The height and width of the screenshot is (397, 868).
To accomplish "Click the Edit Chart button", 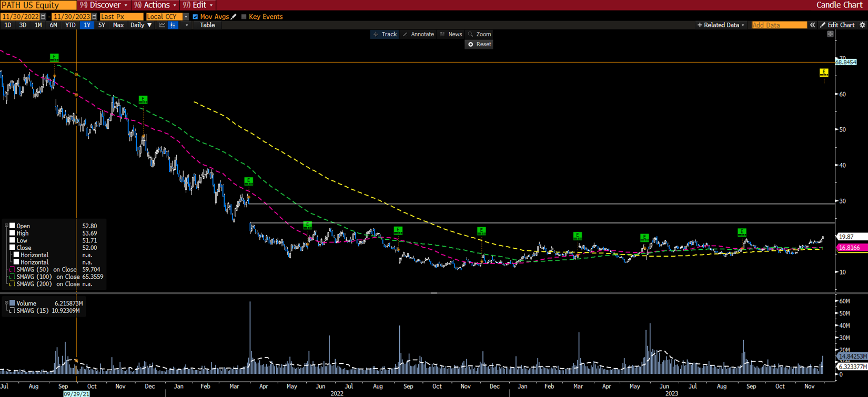I will pos(837,25).
